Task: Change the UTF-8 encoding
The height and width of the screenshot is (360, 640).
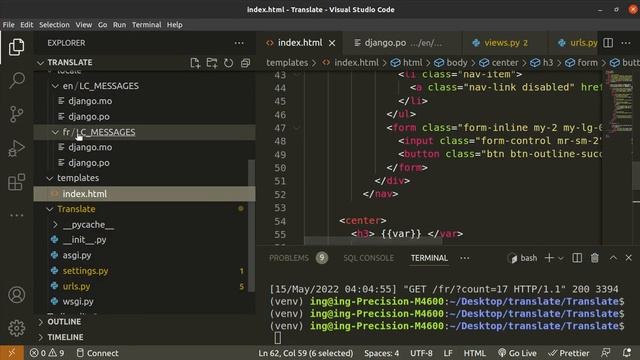Action: tap(421, 353)
